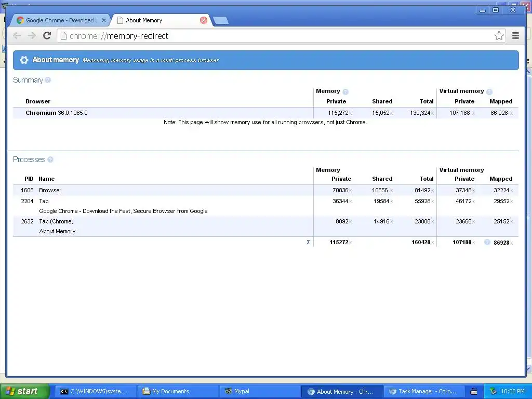Click the About Memory - Chr... taskbar button
Image resolution: width=532 pixels, height=399 pixels.
[342, 391]
